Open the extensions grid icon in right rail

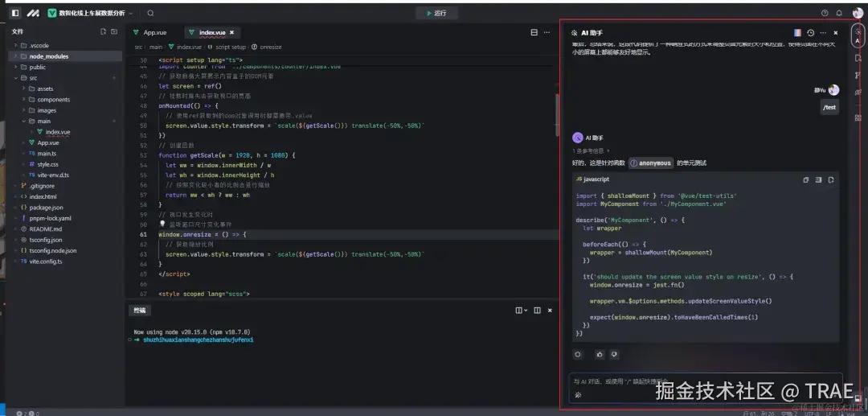pyautogui.click(x=858, y=117)
